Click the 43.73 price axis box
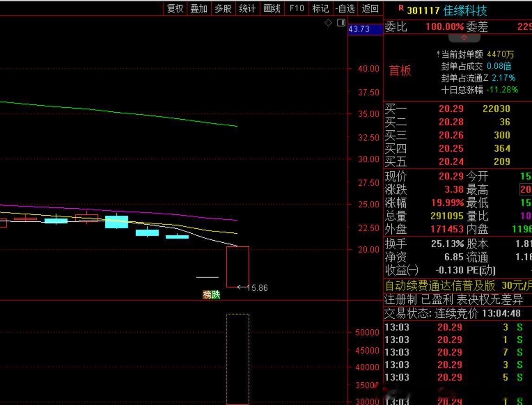 coord(365,29)
